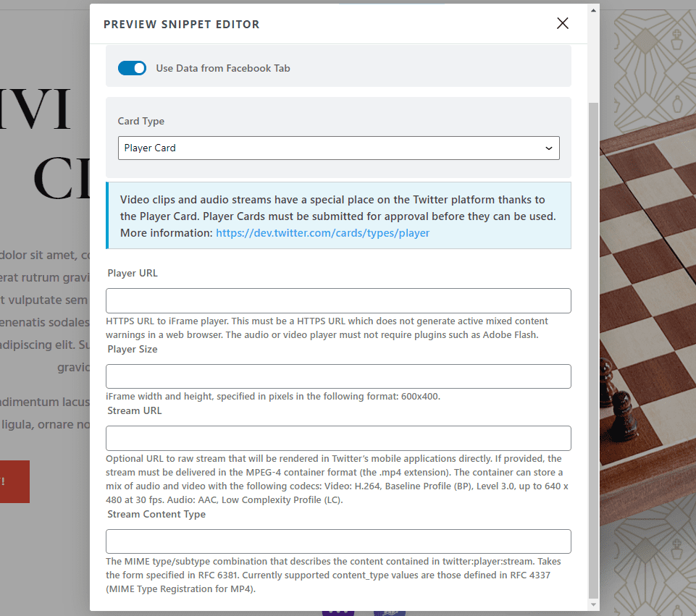Click the Stream Content Type input field

pyautogui.click(x=338, y=541)
